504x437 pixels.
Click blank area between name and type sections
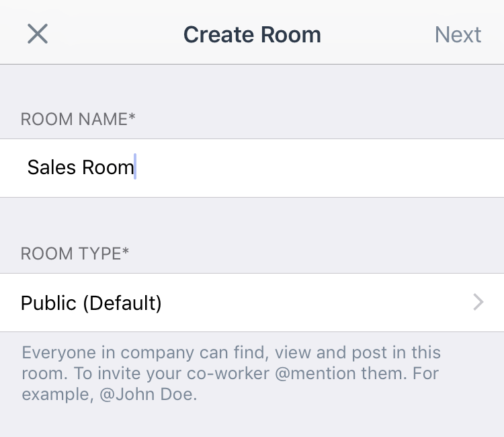pyautogui.click(x=252, y=218)
